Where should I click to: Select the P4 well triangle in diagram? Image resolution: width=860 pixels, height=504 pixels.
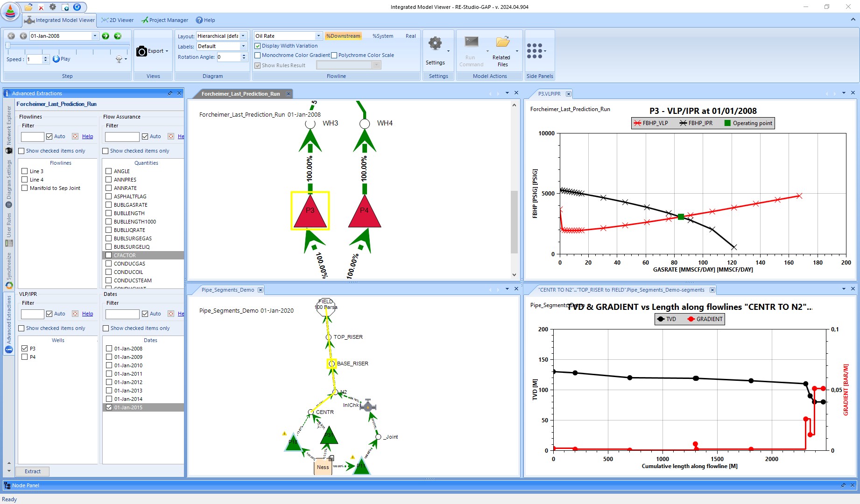[x=365, y=211]
